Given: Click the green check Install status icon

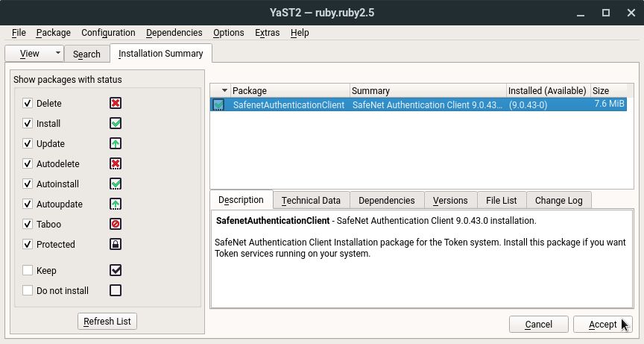Looking at the screenshot, I should pyautogui.click(x=116, y=123).
